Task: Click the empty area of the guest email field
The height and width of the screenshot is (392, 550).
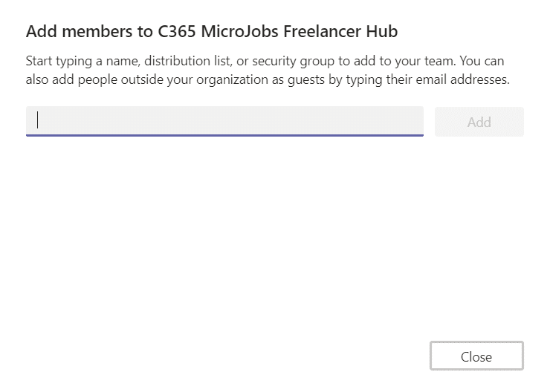Action: click(224, 121)
